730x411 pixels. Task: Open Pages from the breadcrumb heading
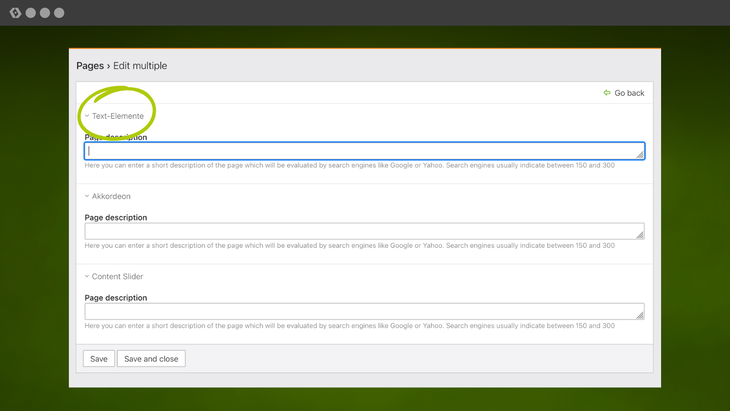(x=90, y=66)
